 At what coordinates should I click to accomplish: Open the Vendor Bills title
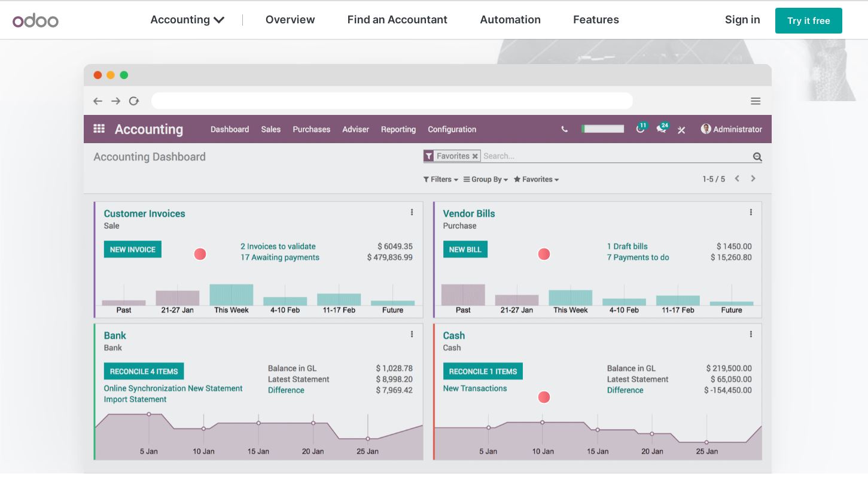469,214
